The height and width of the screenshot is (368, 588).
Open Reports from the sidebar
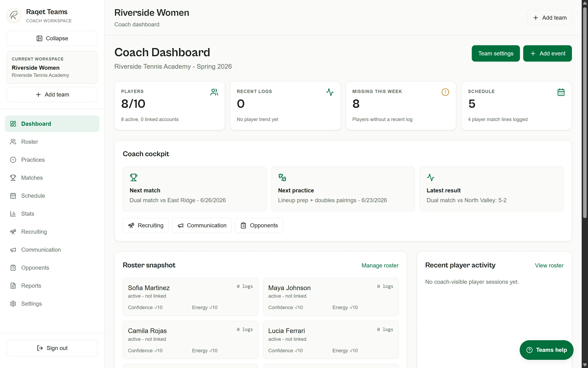(52, 286)
